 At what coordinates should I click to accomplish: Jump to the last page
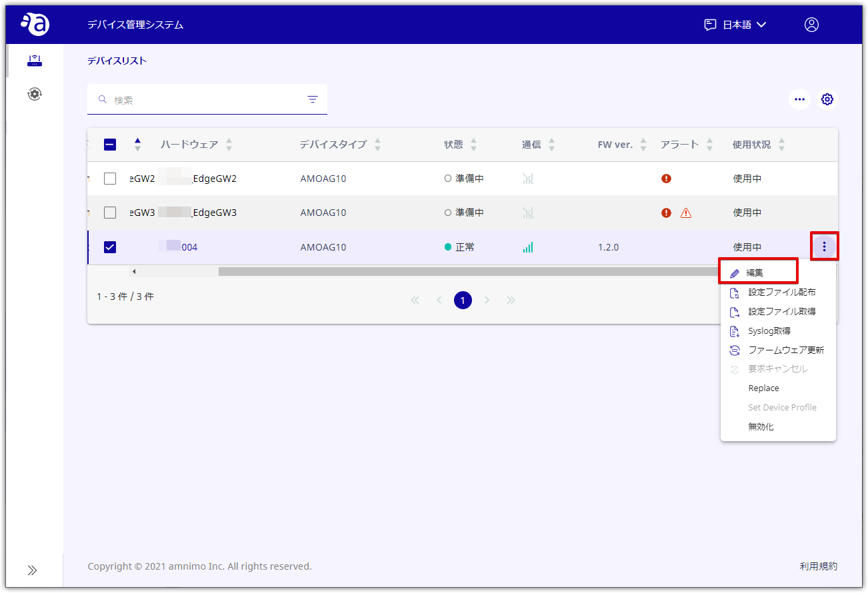(x=511, y=300)
